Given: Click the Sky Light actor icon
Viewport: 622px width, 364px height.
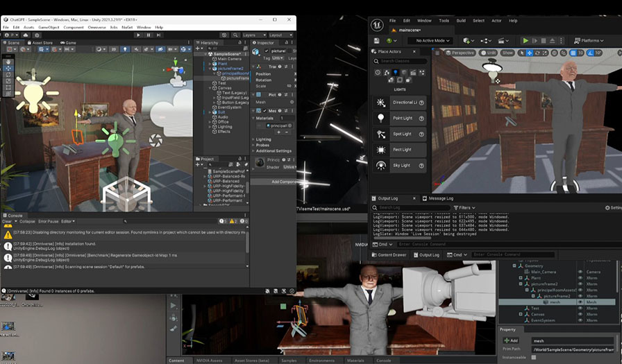Looking at the screenshot, I should click(x=381, y=166).
